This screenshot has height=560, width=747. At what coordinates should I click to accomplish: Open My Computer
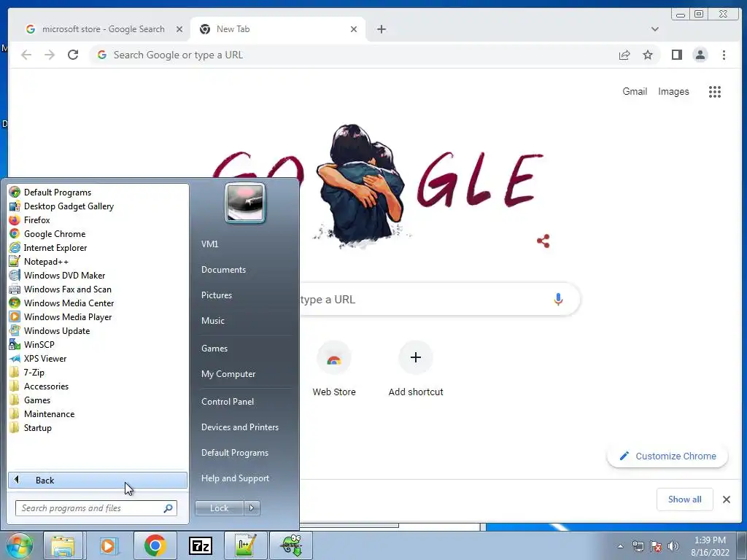(x=228, y=374)
